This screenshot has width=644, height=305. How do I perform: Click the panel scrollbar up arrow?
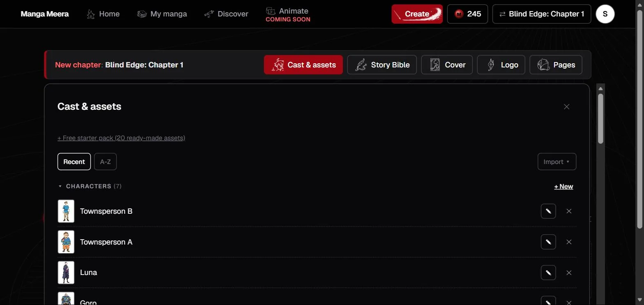[x=600, y=89]
